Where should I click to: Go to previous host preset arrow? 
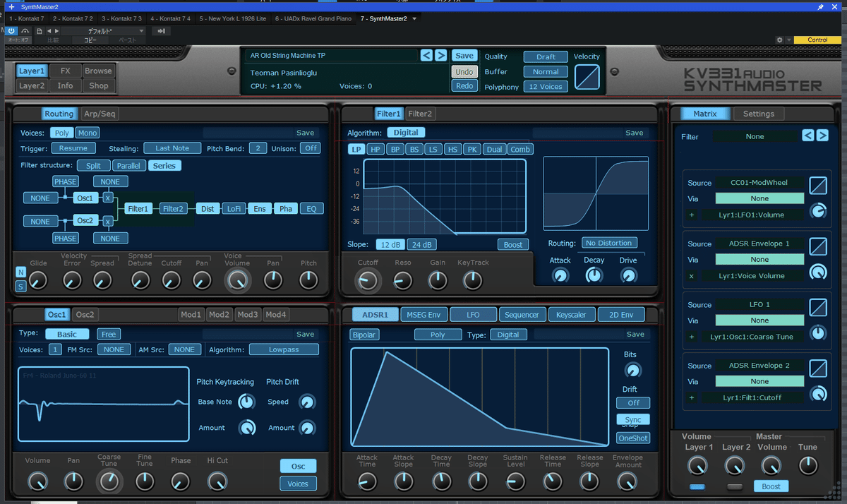(49, 31)
